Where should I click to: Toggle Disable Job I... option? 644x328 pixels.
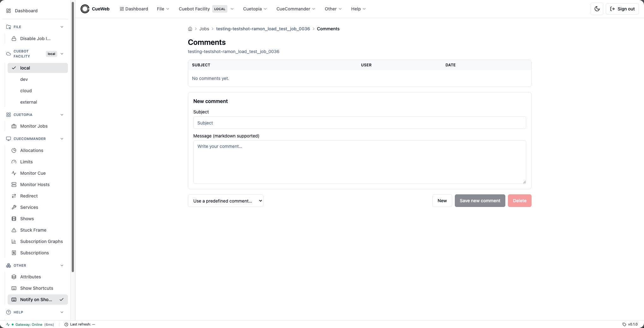tap(38, 39)
